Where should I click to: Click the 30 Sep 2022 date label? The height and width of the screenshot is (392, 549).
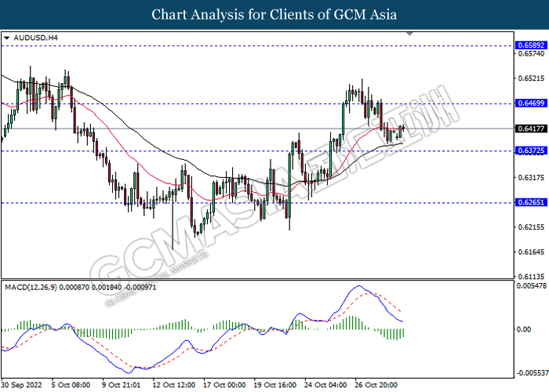[22, 385]
